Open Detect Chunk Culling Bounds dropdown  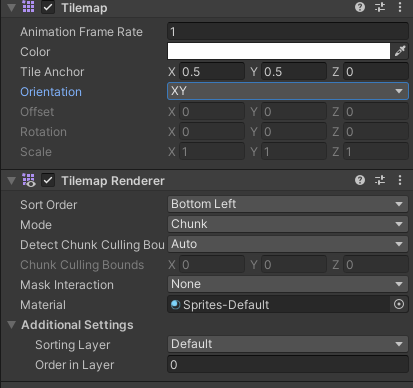pyautogui.click(x=288, y=244)
